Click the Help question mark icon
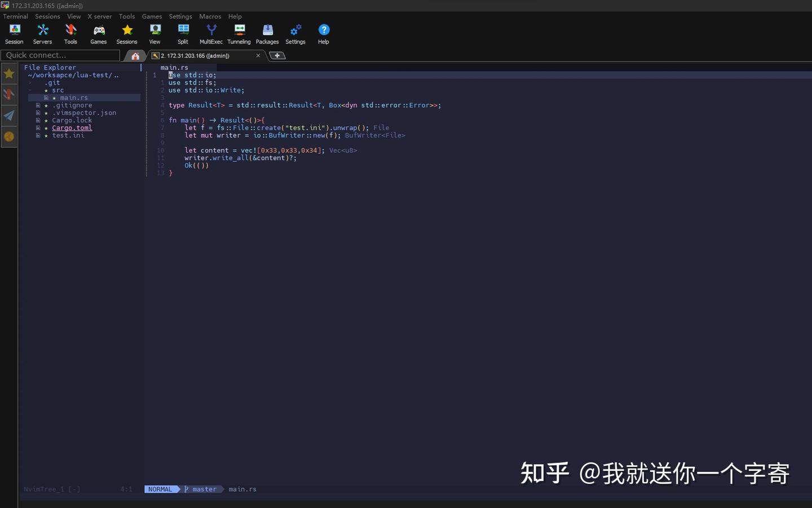 (x=324, y=34)
